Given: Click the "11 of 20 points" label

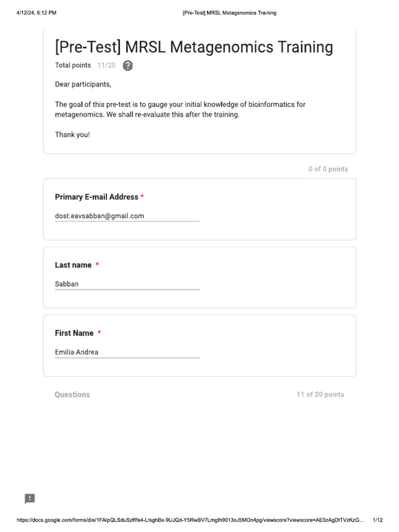Looking at the screenshot, I should click(320, 395).
